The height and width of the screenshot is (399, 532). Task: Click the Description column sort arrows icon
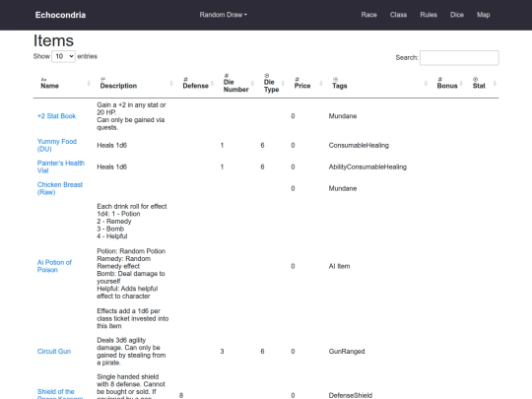[171, 84]
